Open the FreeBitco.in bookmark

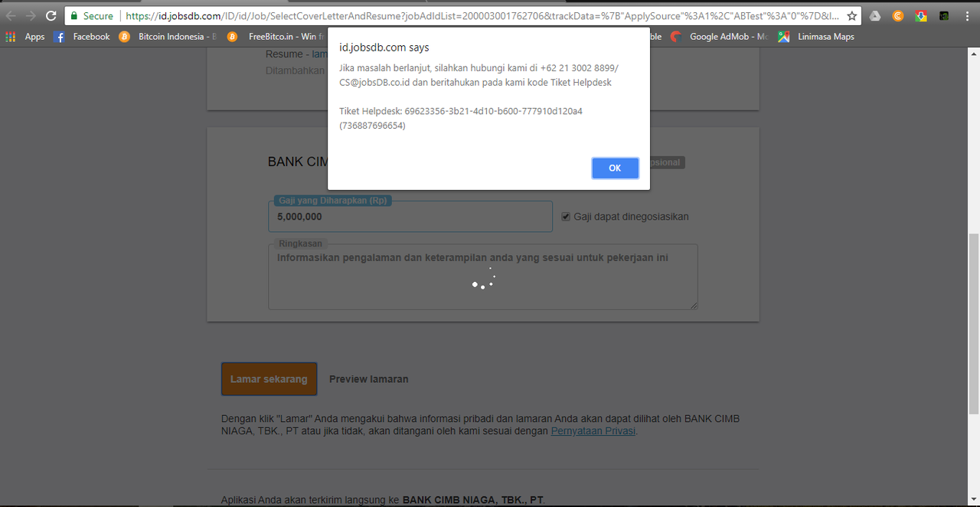[276, 37]
